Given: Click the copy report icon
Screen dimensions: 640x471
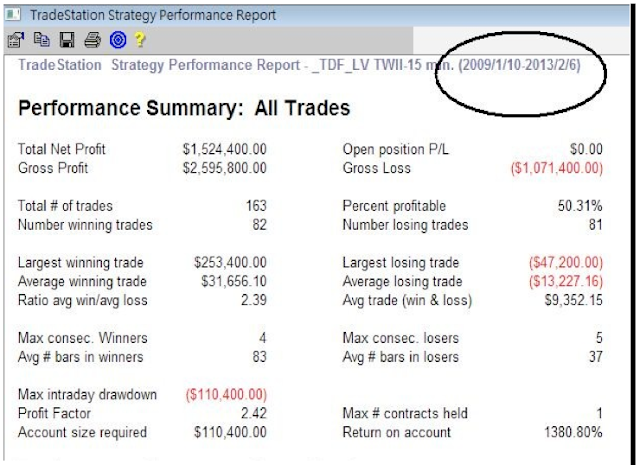Looking at the screenshot, I should [40, 41].
